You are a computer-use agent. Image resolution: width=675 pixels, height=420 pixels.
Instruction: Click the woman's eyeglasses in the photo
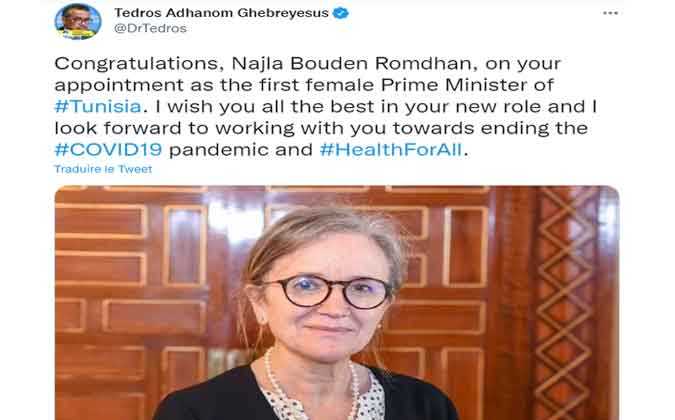click(327, 292)
